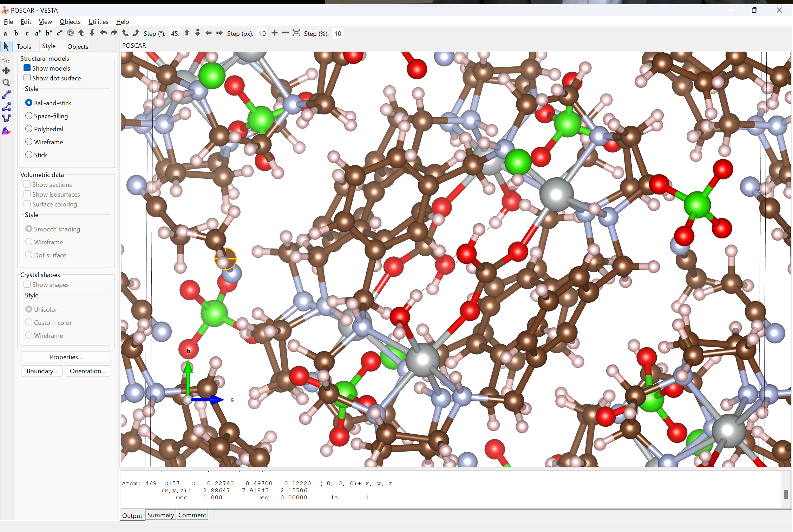Click the zoom in plus icon

point(275,33)
